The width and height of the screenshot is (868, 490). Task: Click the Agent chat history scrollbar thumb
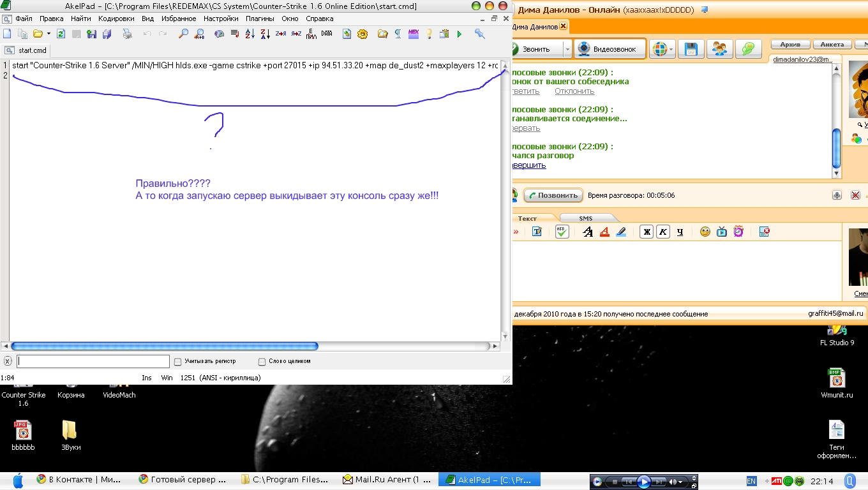(x=836, y=148)
